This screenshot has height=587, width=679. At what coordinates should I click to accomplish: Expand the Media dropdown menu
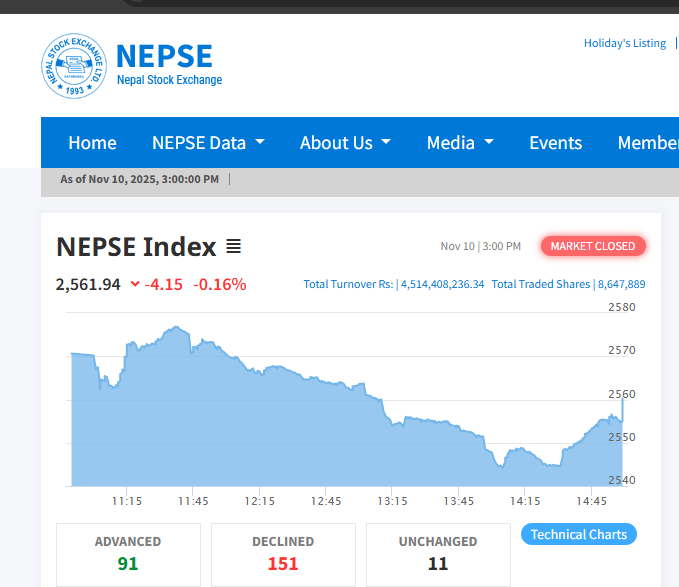[x=460, y=143]
